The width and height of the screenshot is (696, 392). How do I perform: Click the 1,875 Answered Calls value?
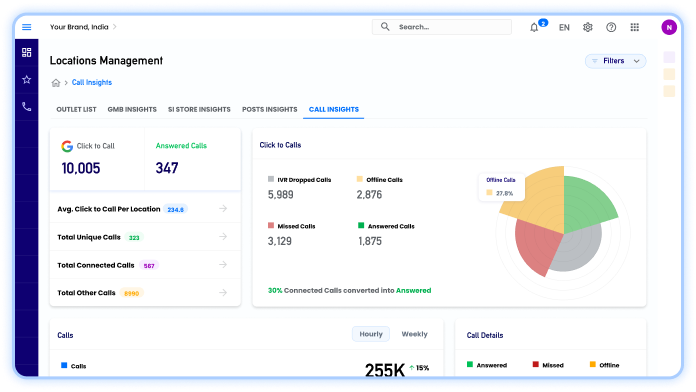pos(370,242)
